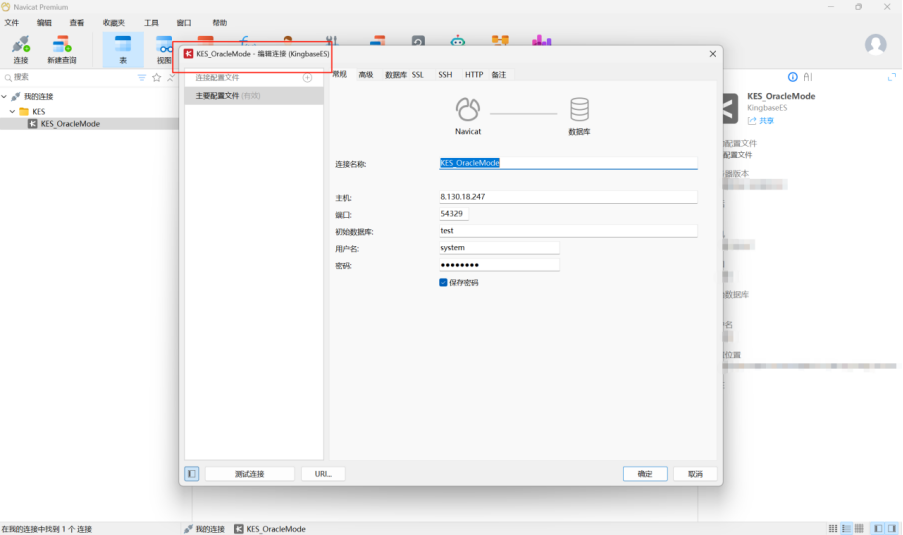Viewport: 903px width, 535px height.
Task: Click the information icon in right panel
Action: [793, 77]
